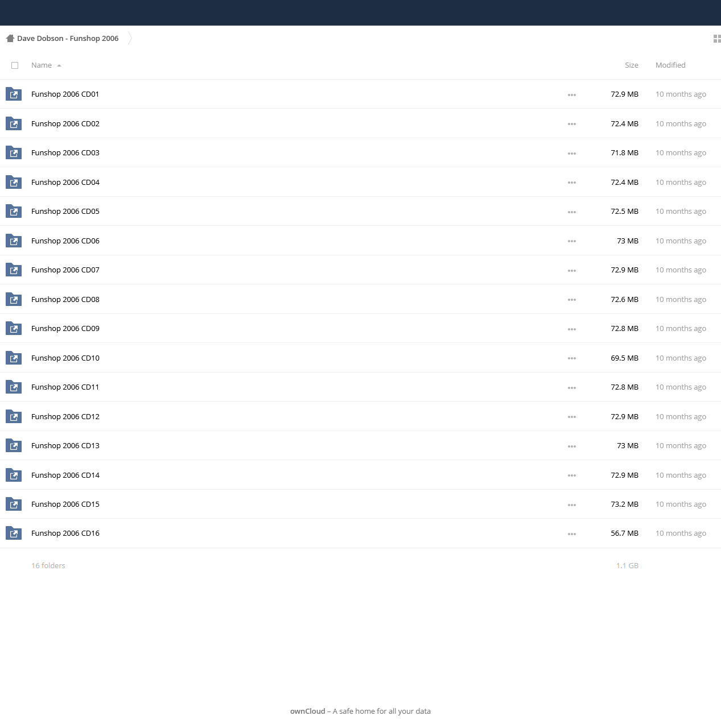
Task: Open folder Funshop 2006 CD14
Action: click(65, 475)
